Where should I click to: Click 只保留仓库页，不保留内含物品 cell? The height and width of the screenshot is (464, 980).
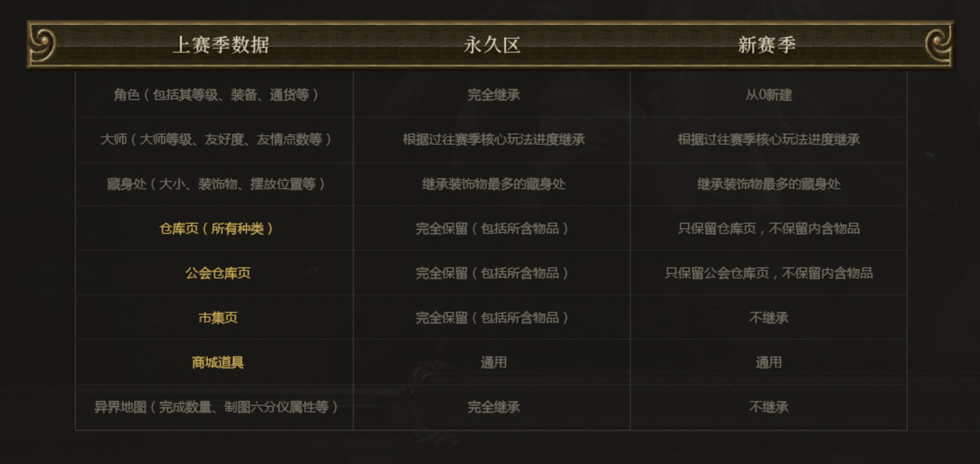769,229
